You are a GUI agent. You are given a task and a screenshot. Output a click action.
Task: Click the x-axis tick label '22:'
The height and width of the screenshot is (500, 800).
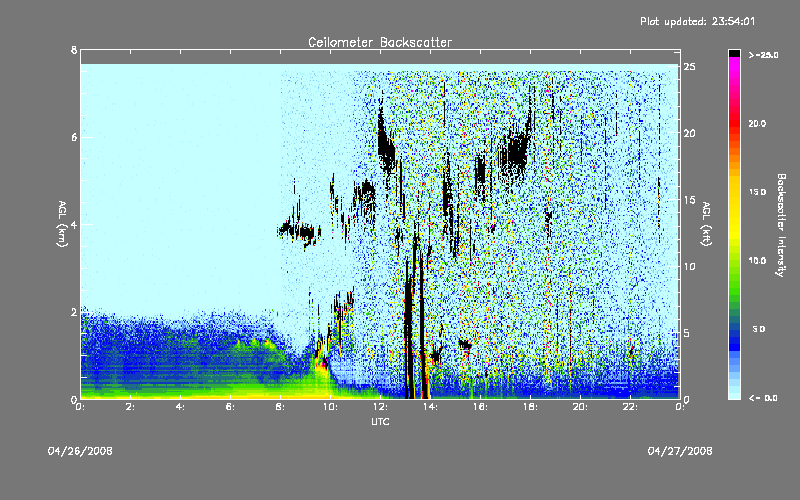(x=631, y=407)
